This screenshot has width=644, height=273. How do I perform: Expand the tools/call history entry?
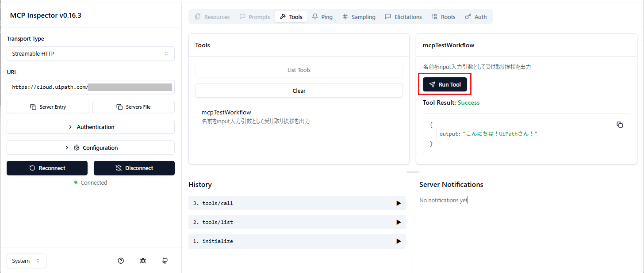tap(297, 203)
